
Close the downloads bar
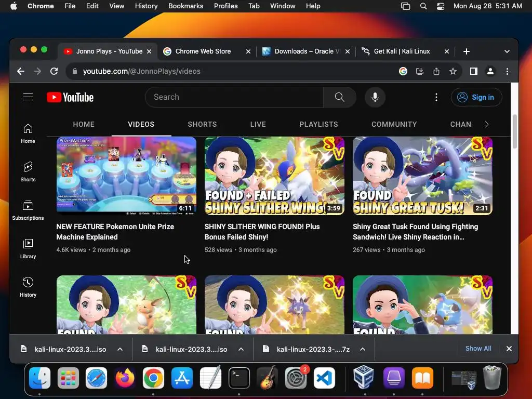tap(509, 349)
